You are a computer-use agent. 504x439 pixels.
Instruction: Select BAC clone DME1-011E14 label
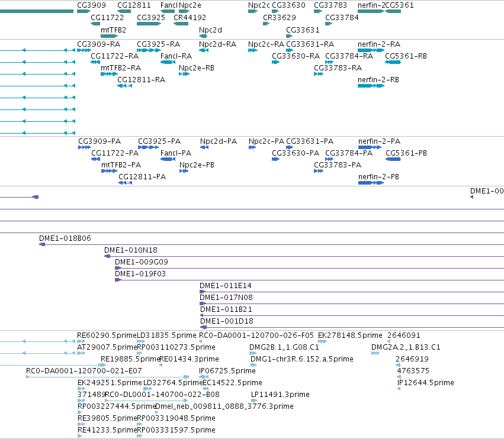[226, 286]
